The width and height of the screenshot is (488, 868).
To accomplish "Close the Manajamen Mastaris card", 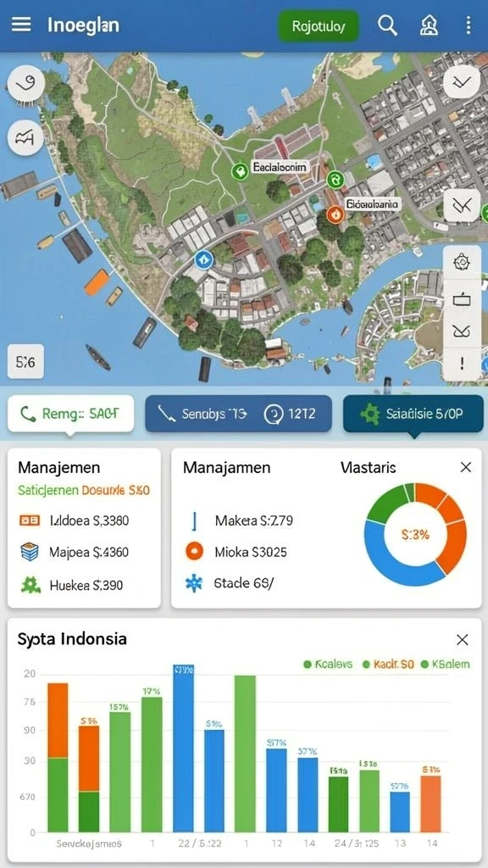I will (x=466, y=467).
